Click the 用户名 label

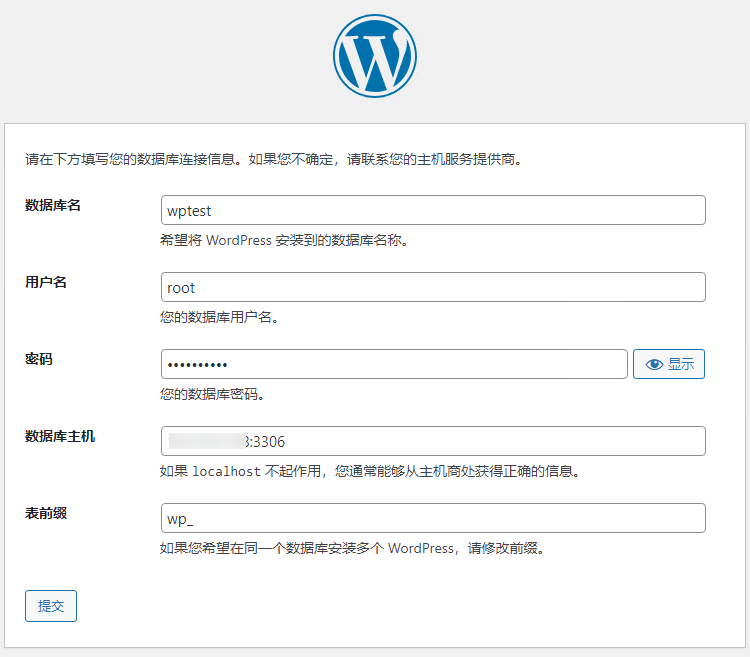[46, 282]
